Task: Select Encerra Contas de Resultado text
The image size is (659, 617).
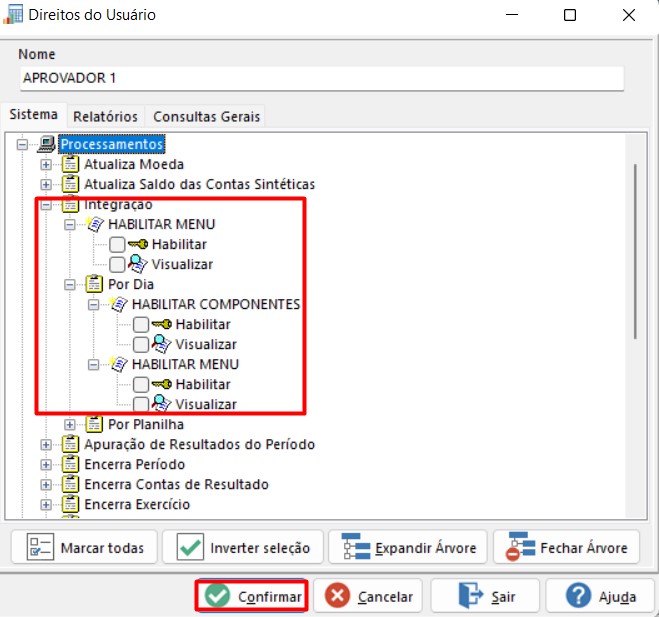Action: pyautogui.click(x=177, y=484)
